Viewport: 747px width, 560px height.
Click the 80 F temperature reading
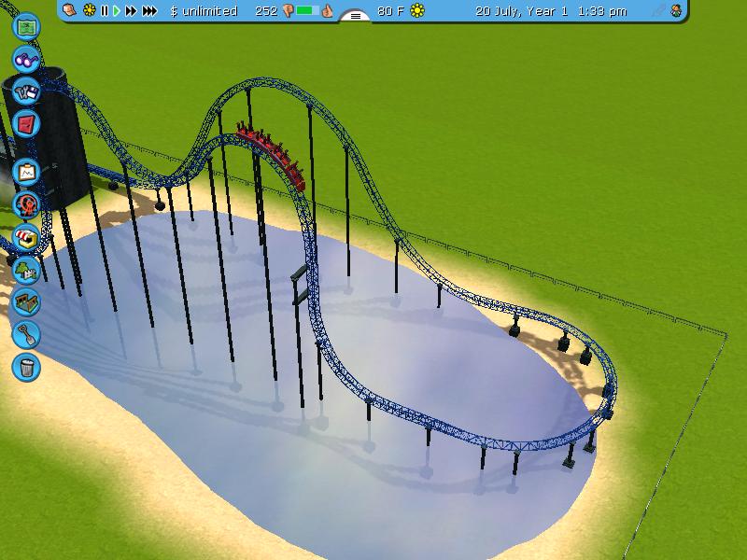[x=391, y=11]
